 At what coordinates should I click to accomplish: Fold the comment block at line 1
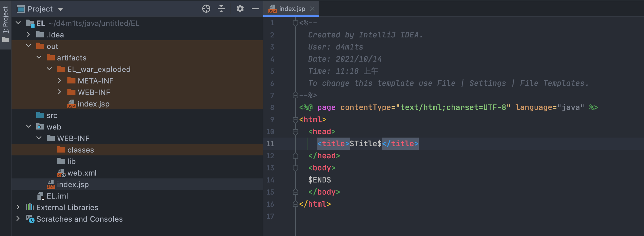pyautogui.click(x=295, y=23)
